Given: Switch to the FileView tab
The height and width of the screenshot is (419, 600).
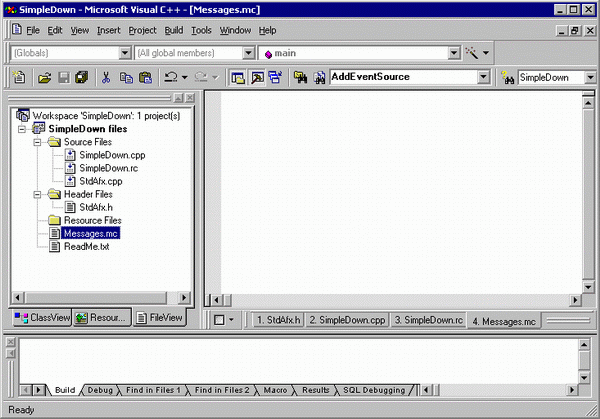Looking at the screenshot, I should tap(160, 318).
